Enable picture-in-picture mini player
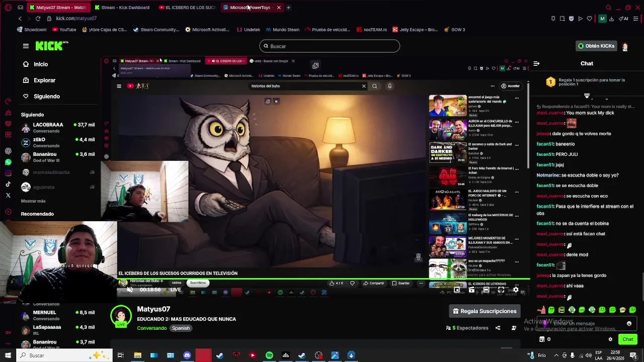Screen dimensions: 644x362 (x=457, y=290)
